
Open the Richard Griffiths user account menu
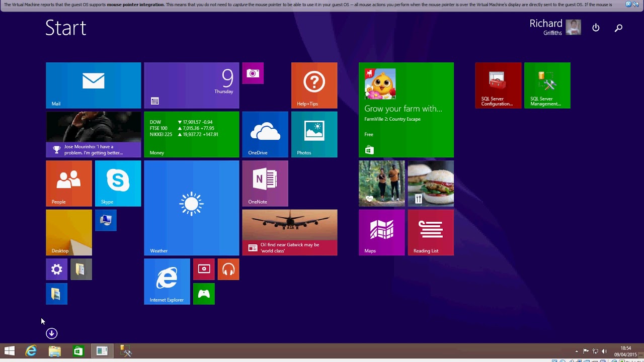tap(555, 27)
